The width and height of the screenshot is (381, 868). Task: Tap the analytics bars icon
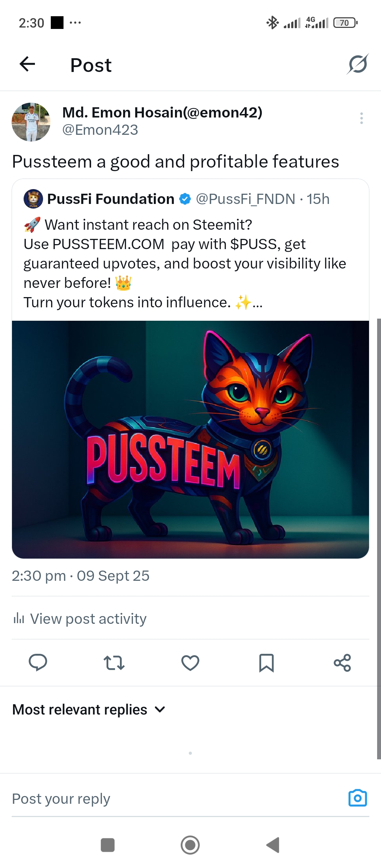point(19,618)
